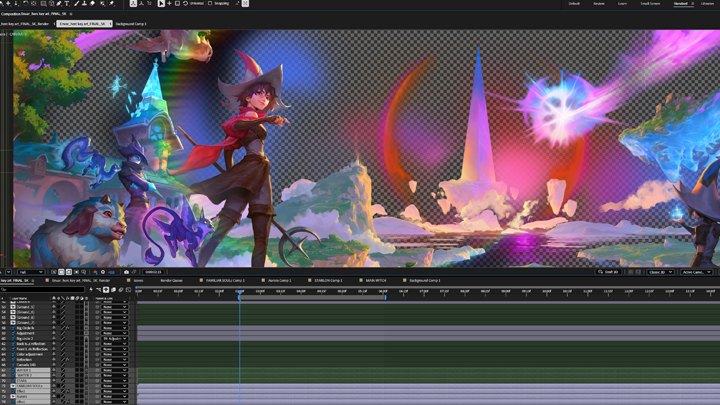Toggle Draft 3D in viewer footer
The width and height of the screenshot is (720, 405).
(608, 272)
